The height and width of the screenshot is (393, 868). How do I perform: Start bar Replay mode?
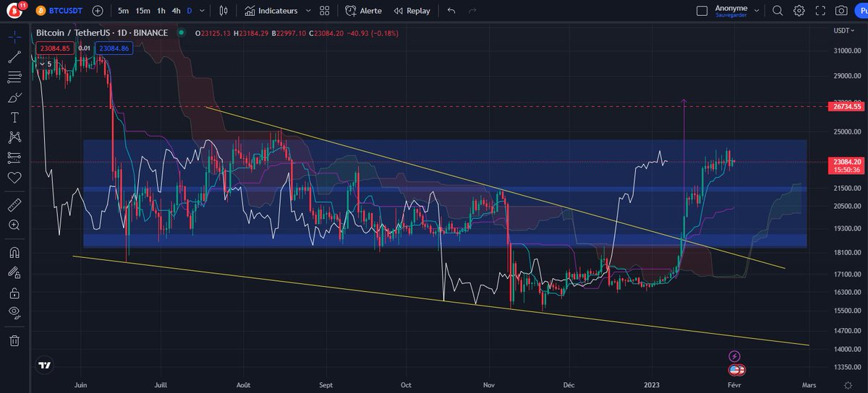point(411,11)
